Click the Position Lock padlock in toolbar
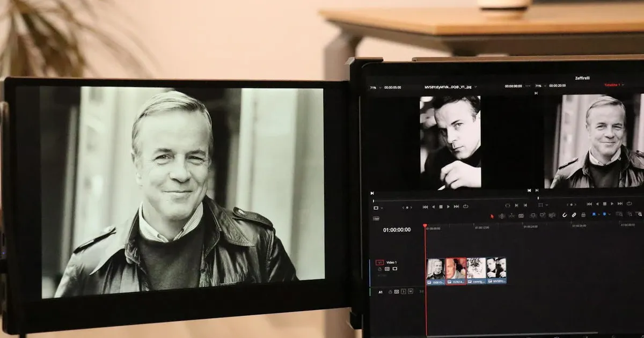 [x=582, y=215]
